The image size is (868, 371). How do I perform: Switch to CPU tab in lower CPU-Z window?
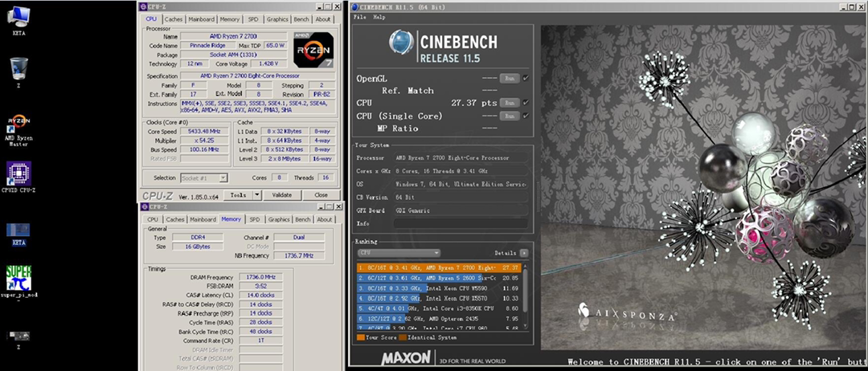pyautogui.click(x=153, y=219)
